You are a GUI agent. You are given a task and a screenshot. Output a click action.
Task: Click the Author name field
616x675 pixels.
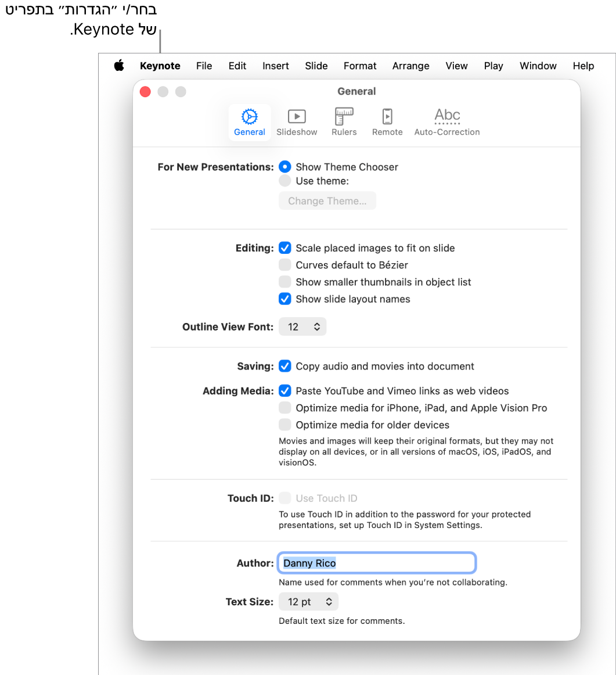pyautogui.click(x=377, y=563)
